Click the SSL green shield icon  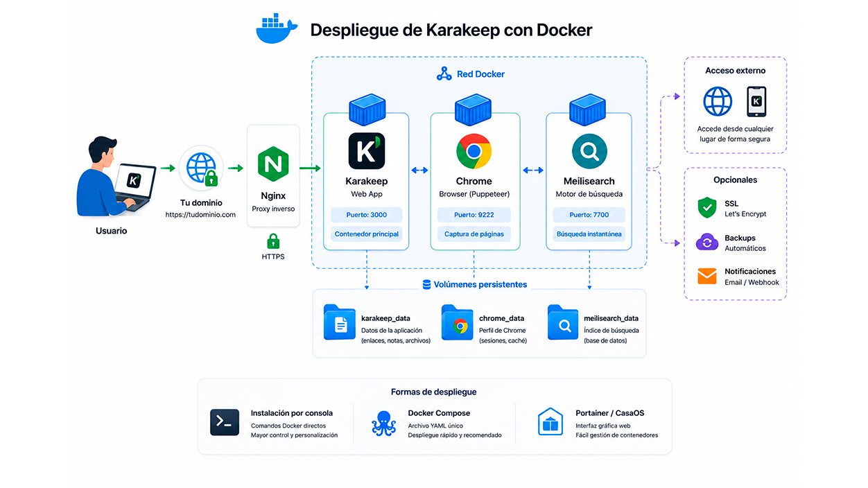(706, 207)
